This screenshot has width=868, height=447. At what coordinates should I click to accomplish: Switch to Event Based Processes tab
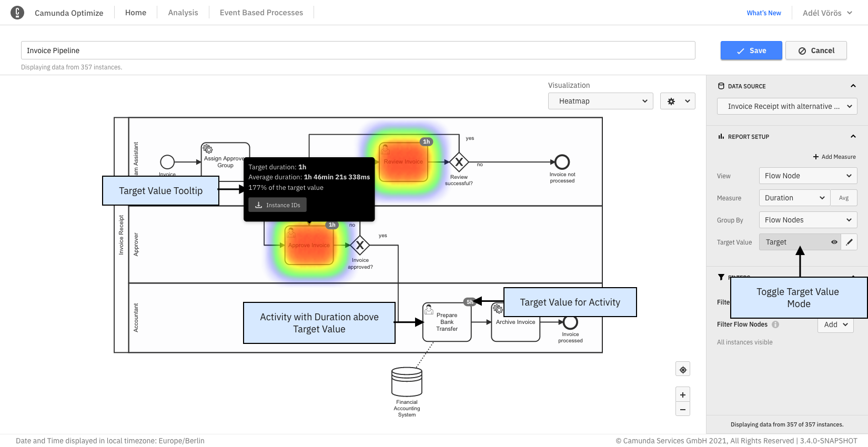tap(261, 13)
